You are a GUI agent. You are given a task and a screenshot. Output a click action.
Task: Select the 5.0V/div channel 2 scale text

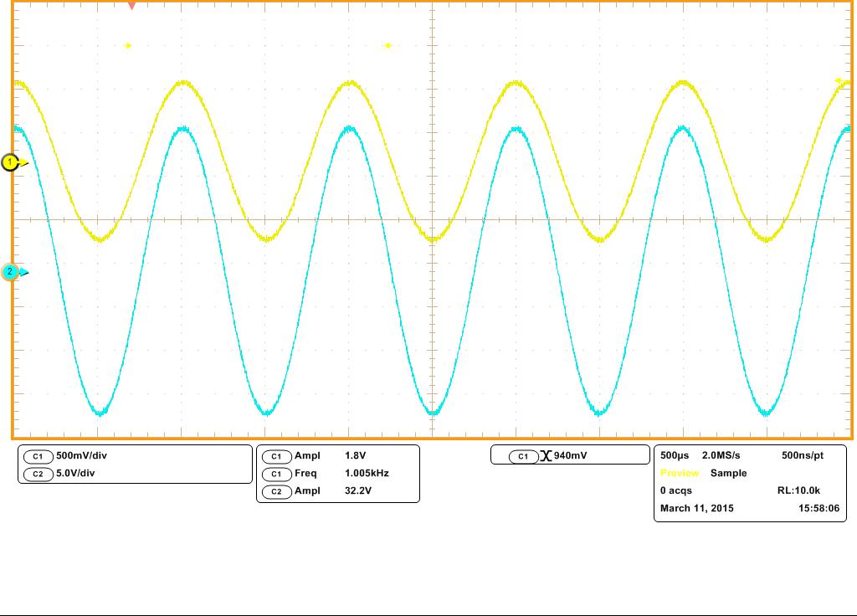tap(75, 473)
